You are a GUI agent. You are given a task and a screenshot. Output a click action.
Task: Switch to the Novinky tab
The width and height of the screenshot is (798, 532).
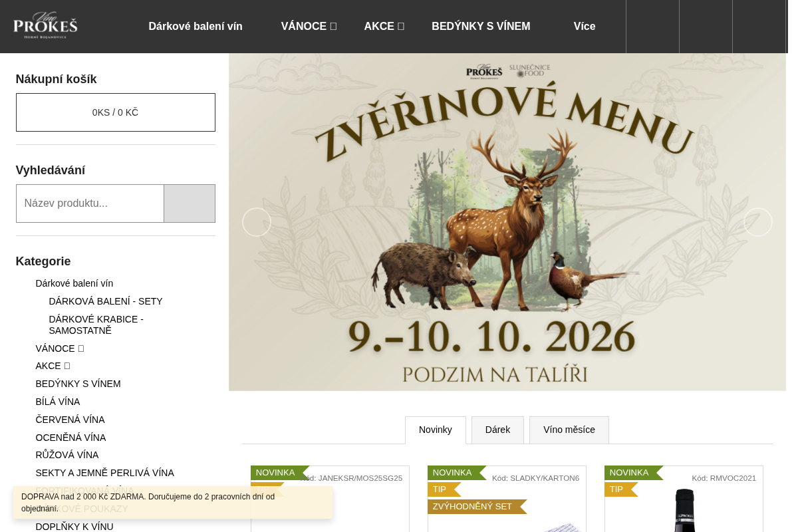click(436, 430)
